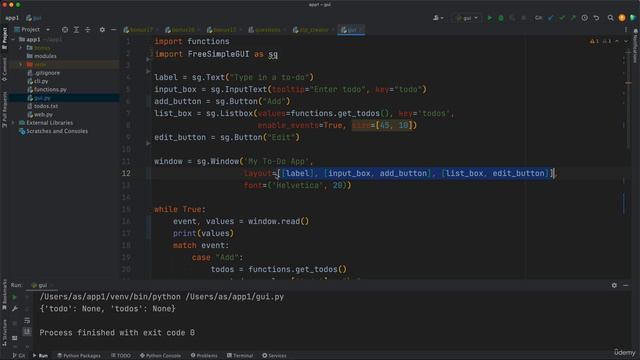640x360 pixels.
Task: Open the Project tool window side tab
Action: click(x=4, y=38)
